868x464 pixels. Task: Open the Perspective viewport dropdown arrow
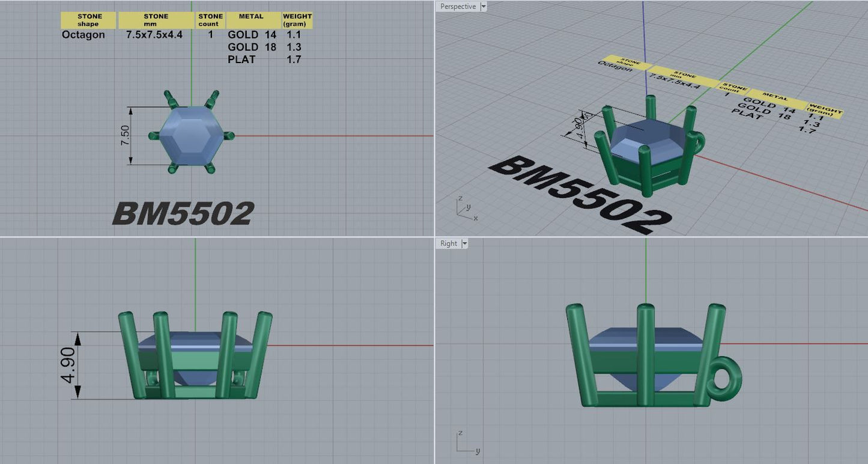(484, 7)
